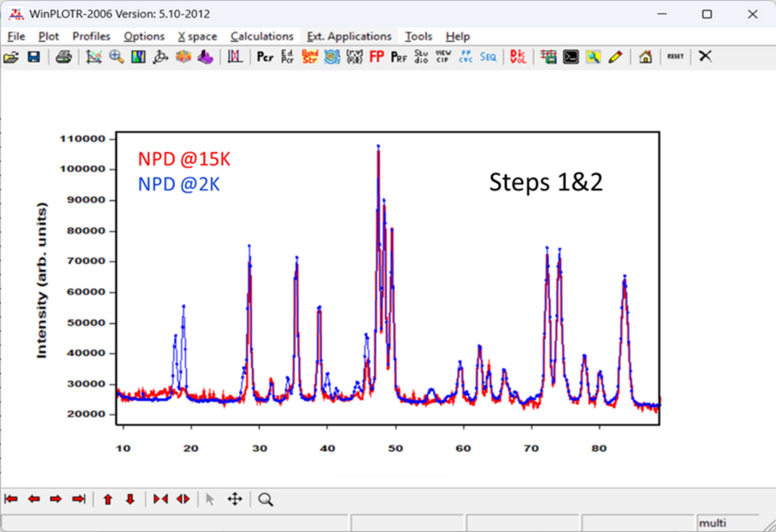Select the Ed Pcr editor icon
The image size is (776, 532).
(287, 57)
